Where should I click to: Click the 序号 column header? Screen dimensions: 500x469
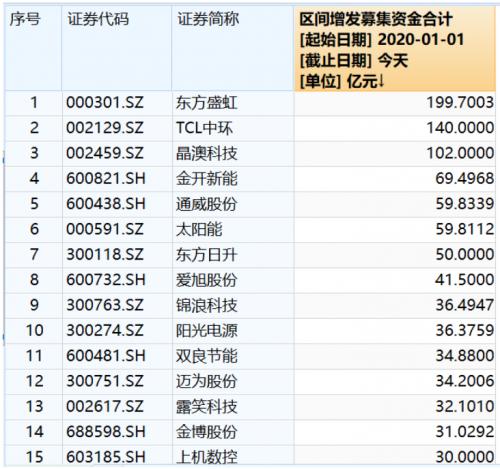25,19
